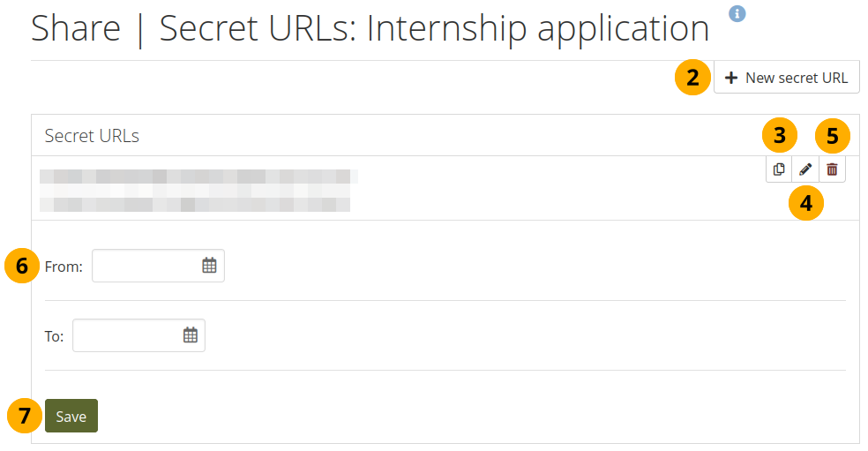Delete the secret URL with trash icon

point(832,169)
